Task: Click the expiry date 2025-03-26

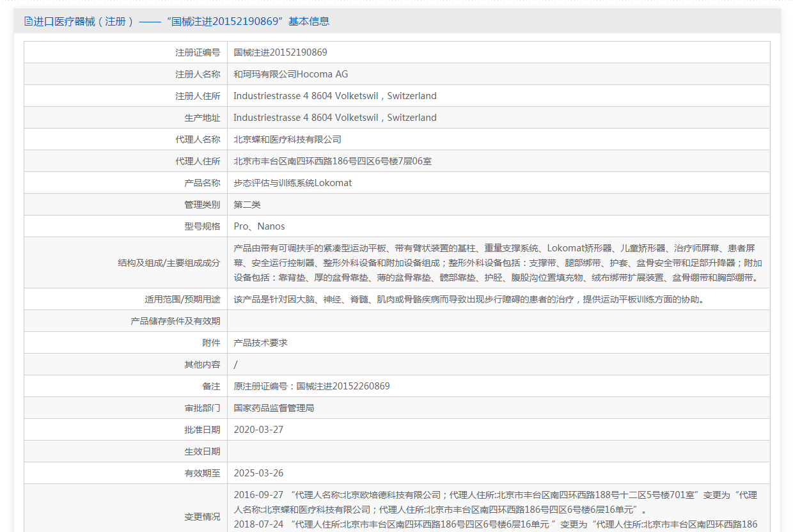Action: coord(258,473)
